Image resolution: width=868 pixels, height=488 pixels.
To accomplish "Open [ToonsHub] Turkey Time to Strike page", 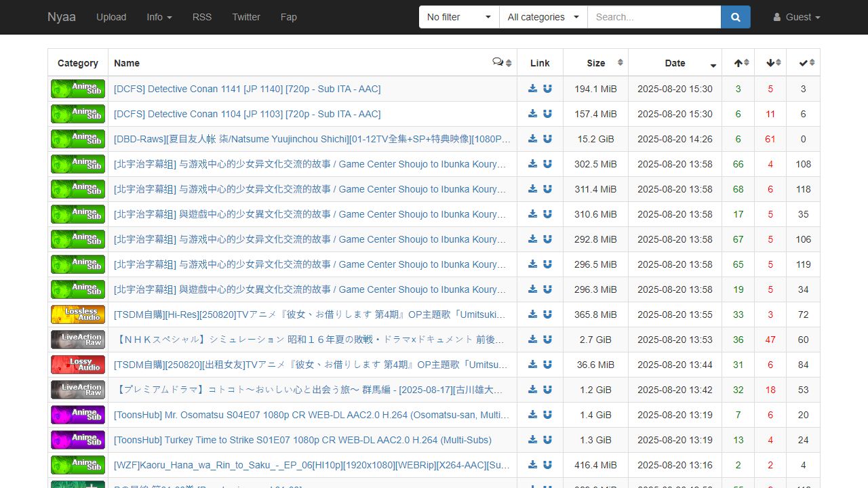I will pos(302,440).
